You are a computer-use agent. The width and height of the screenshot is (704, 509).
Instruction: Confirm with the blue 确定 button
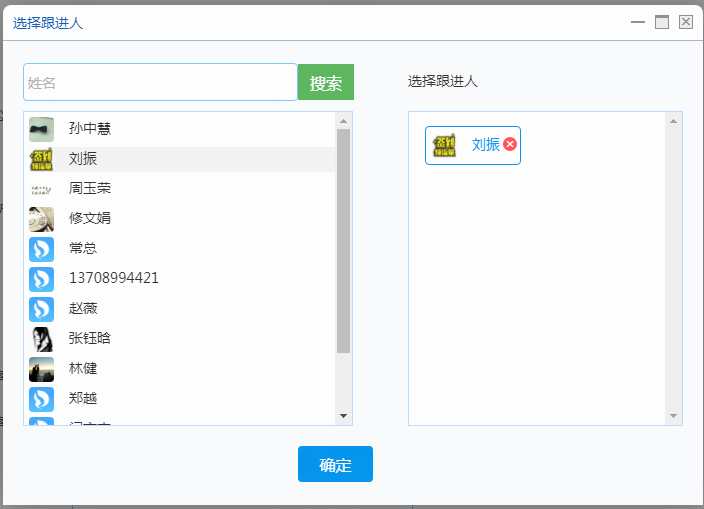tap(335, 464)
